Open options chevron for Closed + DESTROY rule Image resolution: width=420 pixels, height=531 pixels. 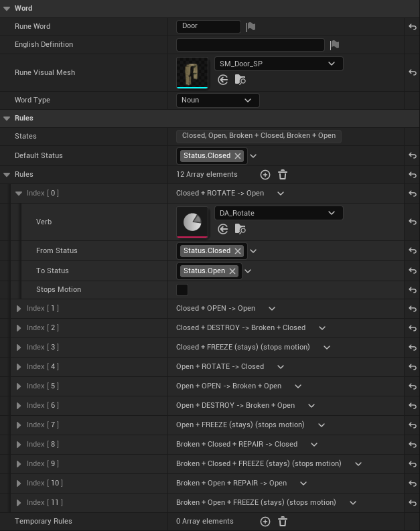click(322, 328)
